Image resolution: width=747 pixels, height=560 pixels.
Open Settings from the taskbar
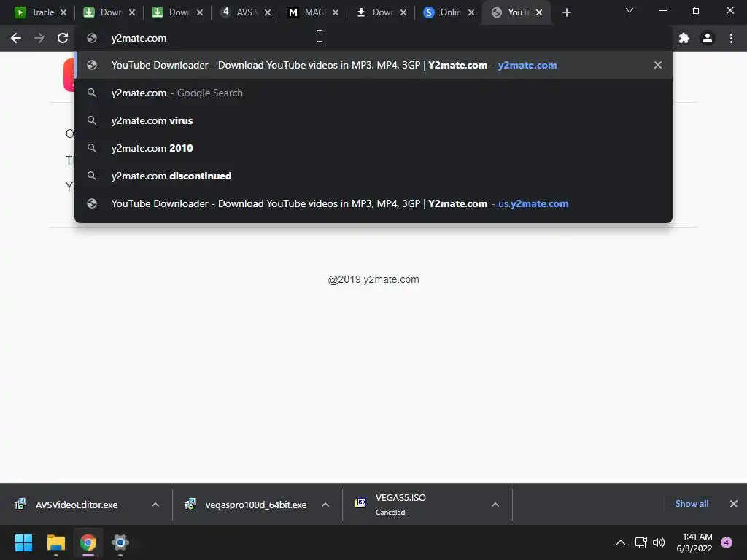120,542
